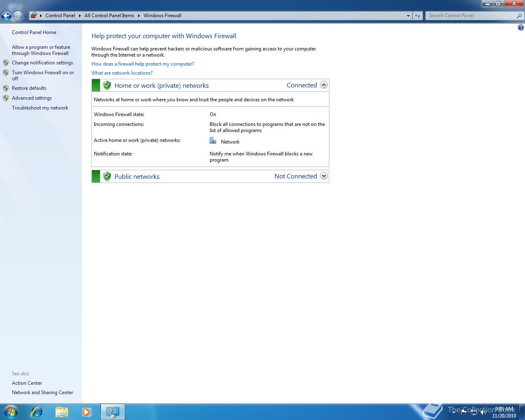
Task: Click the Home or work (private) networks heading
Action: (x=162, y=85)
